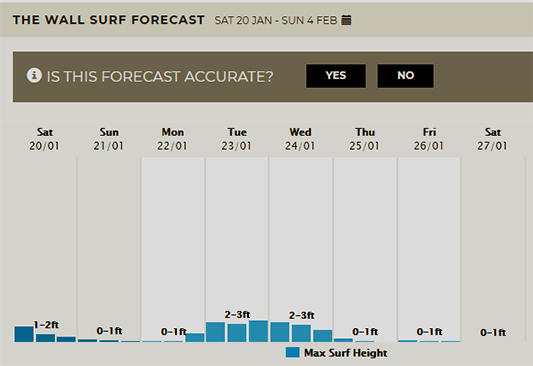This screenshot has height=366, width=533.
Task: Select the Thu 25/01 day header
Action: [x=365, y=139]
